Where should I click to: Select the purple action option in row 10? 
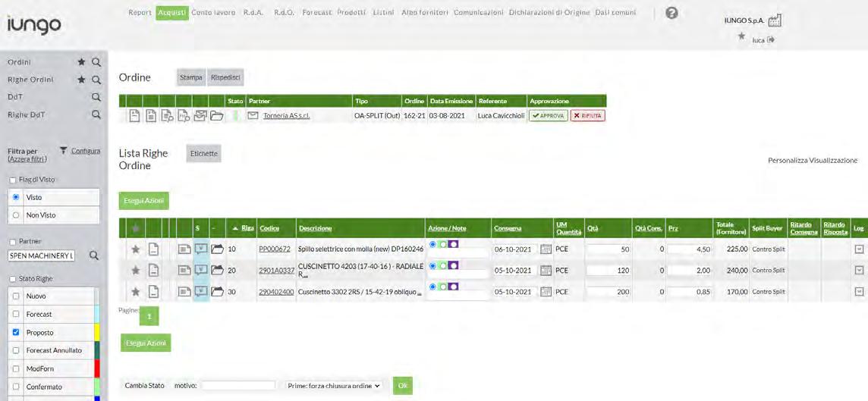pyautogui.click(x=453, y=244)
